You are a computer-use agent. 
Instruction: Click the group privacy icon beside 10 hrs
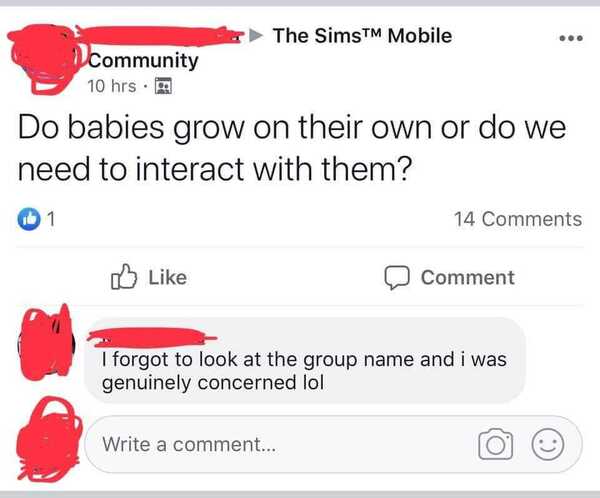pyautogui.click(x=163, y=86)
